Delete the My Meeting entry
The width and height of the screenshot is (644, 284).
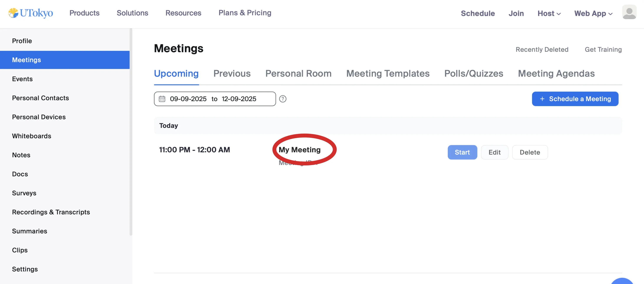(x=529, y=152)
